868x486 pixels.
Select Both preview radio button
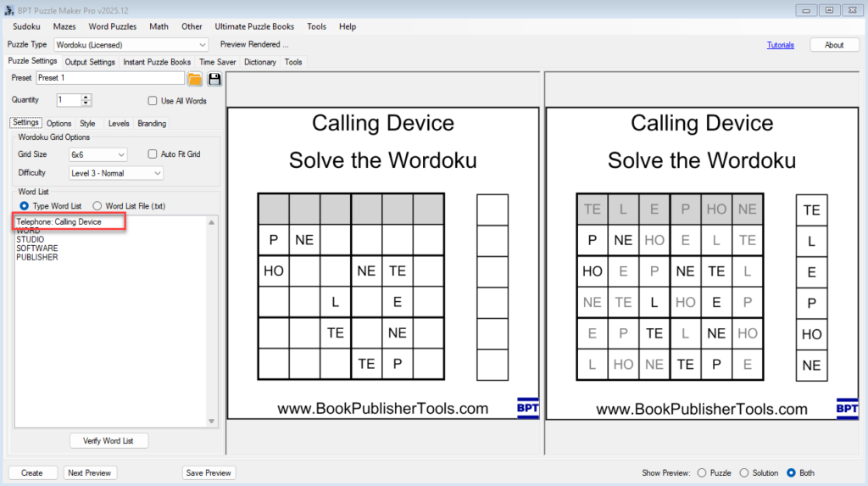(x=791, y=472)
